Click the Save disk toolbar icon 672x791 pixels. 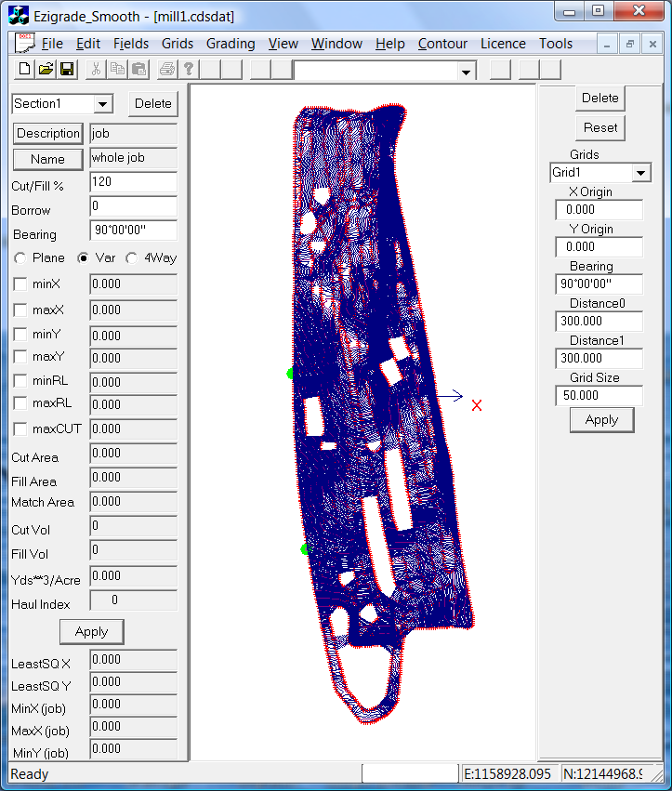66,70
